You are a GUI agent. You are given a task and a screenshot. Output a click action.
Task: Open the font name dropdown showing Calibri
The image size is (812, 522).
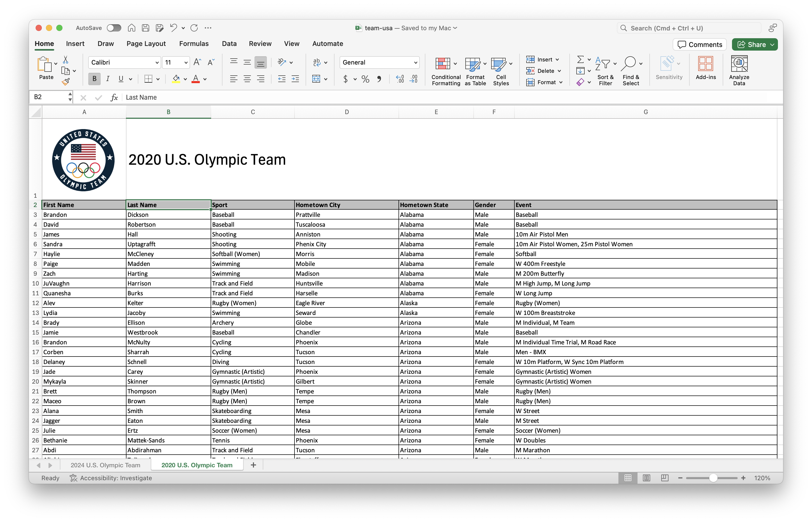pos(157,62)
